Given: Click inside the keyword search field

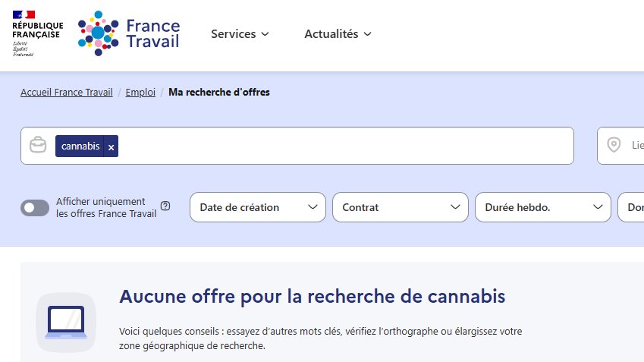Looking at the screenshot, I should (x=297, y=146).
